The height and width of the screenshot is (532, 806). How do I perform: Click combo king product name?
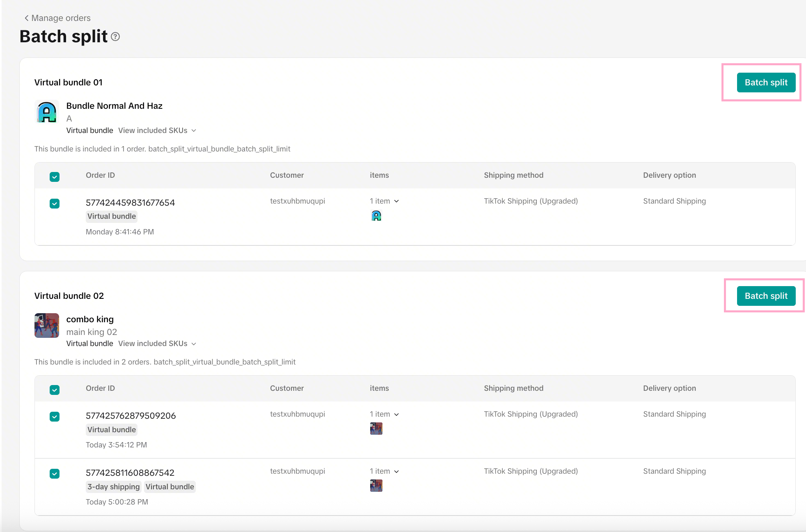(90, 319)
